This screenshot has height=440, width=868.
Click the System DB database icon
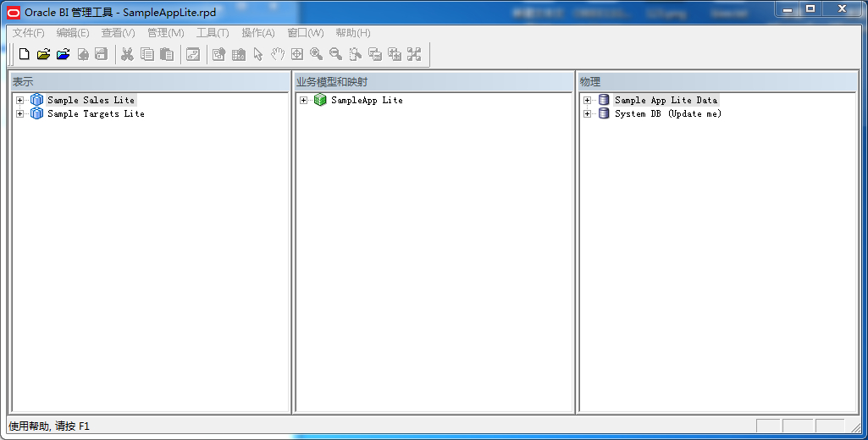click(x=604, y=113)
